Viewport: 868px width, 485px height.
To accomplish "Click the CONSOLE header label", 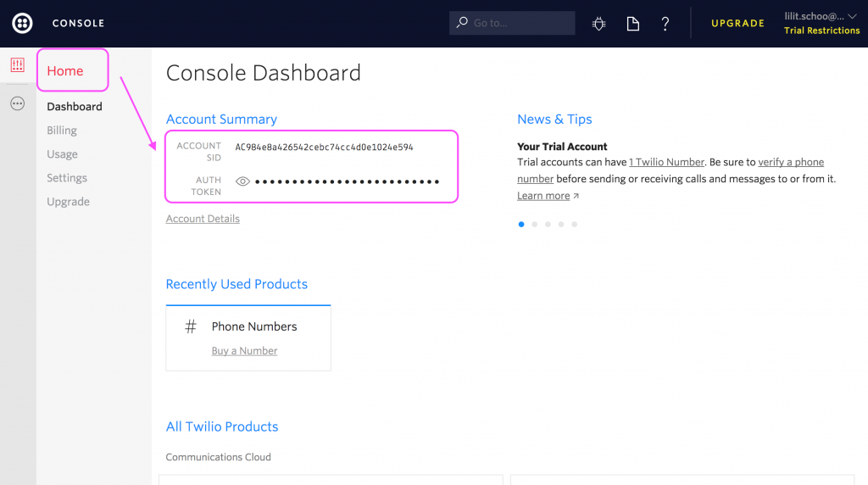I will 78,23.
